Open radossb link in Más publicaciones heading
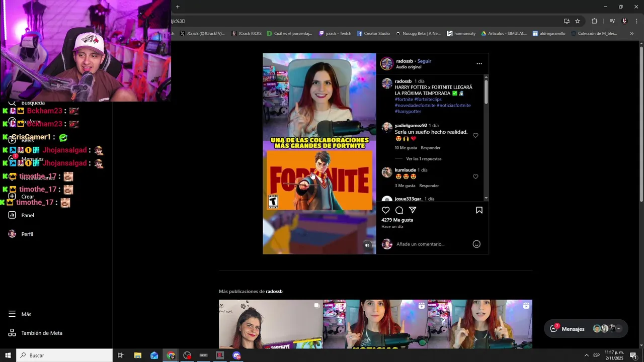Image resolution: width=644 pixels, height=362 pixels. click(x=274, y=292)
